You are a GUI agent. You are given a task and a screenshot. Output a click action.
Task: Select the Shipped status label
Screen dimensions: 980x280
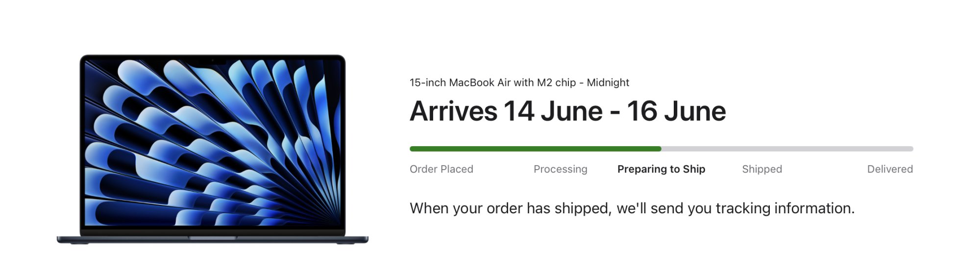tap(762, 169)
